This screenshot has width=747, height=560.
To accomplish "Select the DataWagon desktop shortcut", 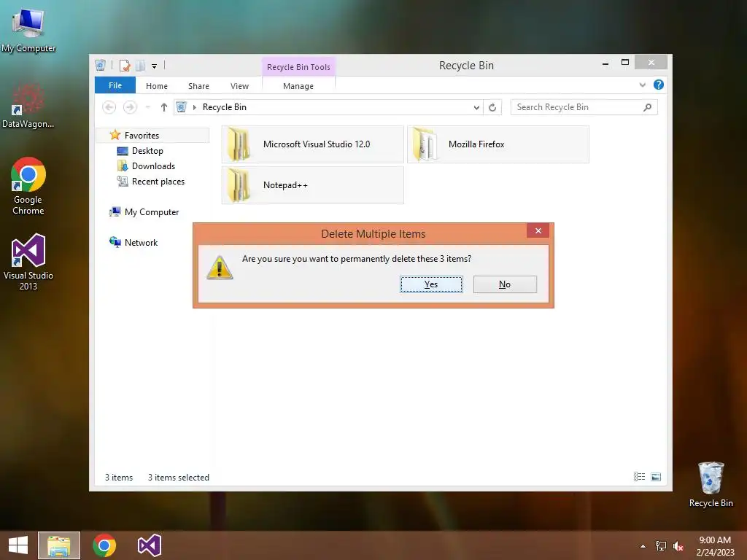I will (x=28, y=106).
